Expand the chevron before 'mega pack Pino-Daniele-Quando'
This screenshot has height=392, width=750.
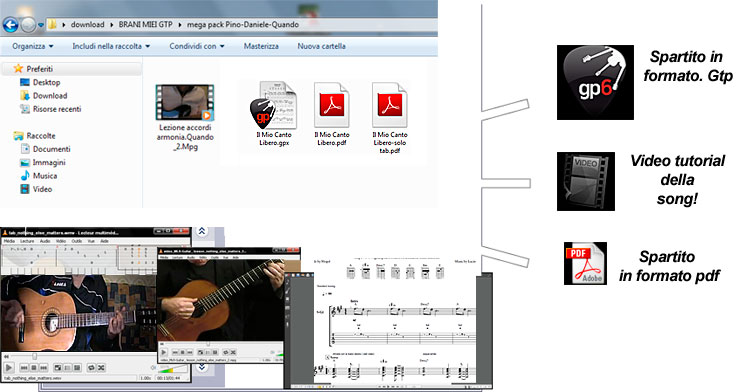[x=180, y=25]
